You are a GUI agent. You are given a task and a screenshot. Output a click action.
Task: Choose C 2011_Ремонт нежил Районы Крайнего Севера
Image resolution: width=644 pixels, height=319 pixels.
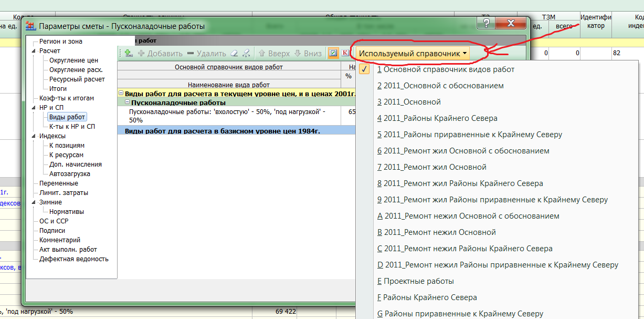[x=464, y=249]
